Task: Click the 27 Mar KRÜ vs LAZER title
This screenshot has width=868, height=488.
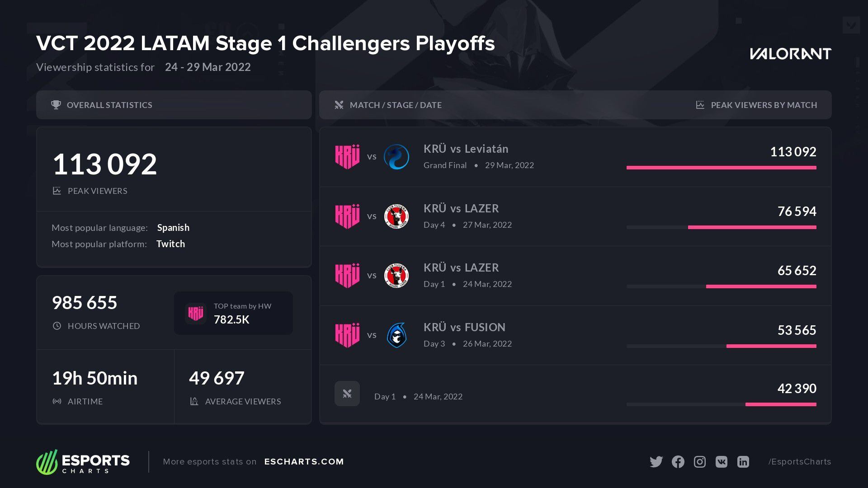Action: [x=461, y=208]
